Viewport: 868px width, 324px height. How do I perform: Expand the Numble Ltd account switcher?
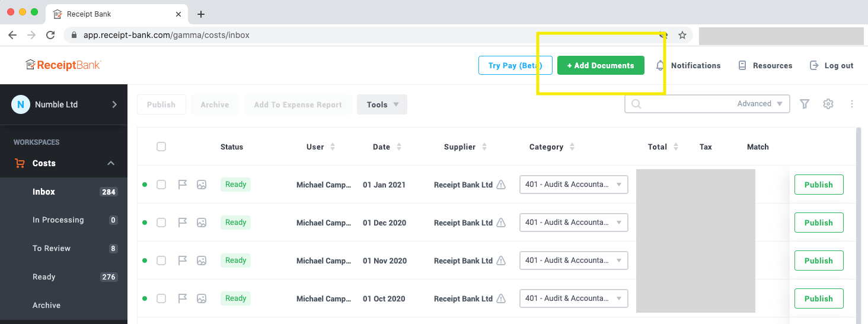114,104
